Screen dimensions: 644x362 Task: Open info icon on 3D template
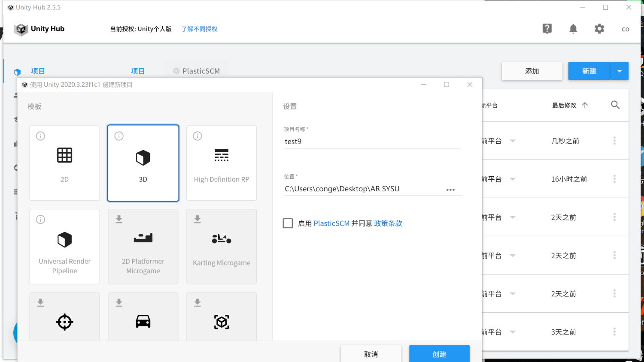(119, 136)
